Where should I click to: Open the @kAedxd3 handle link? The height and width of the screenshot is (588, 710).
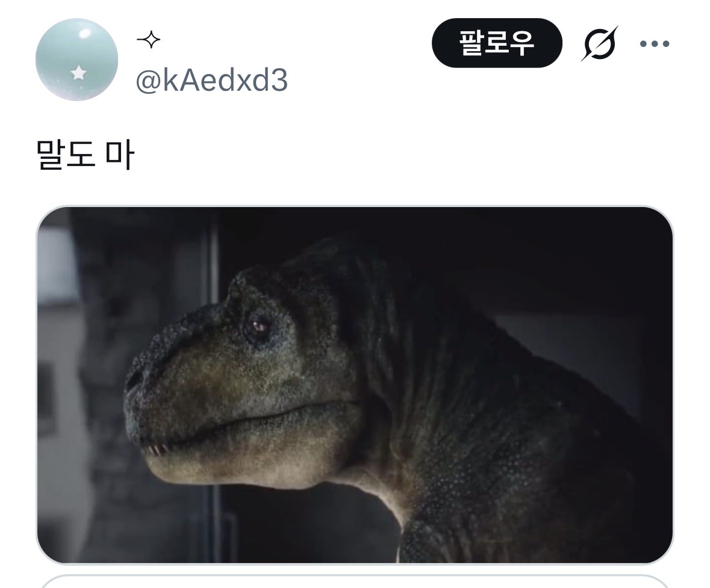tap(212, 81)
